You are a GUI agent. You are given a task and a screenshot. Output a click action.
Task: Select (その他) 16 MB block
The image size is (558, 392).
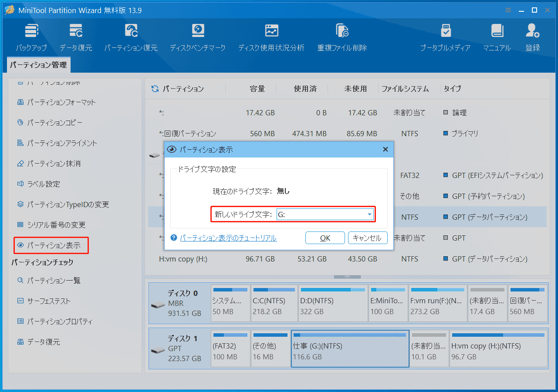(271, 348)
